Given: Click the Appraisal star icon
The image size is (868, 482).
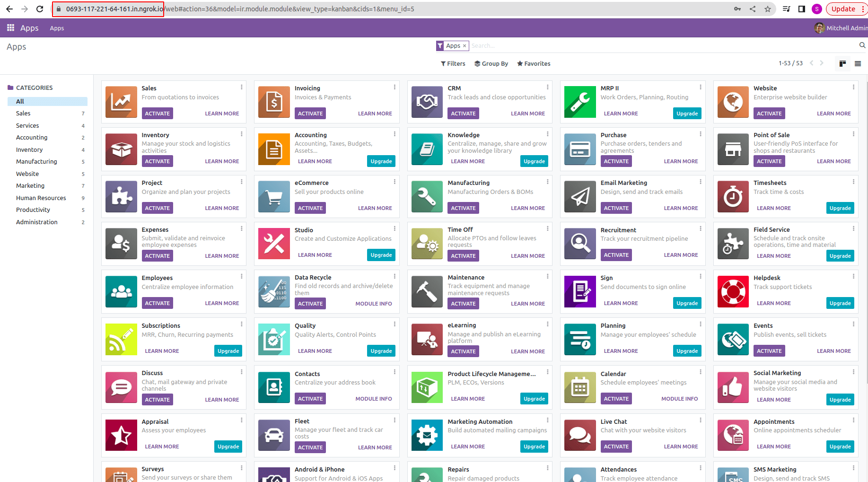Looking at the screenshot, I should (121, 435).
